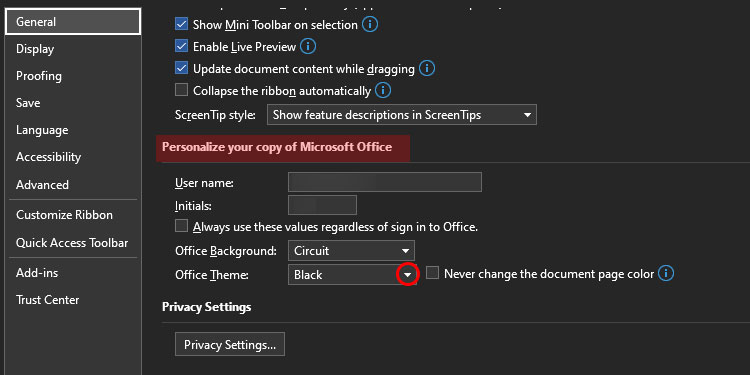Show info for Update document content while dragging
The height and width of the screenshot is (375, 750).
427,68
